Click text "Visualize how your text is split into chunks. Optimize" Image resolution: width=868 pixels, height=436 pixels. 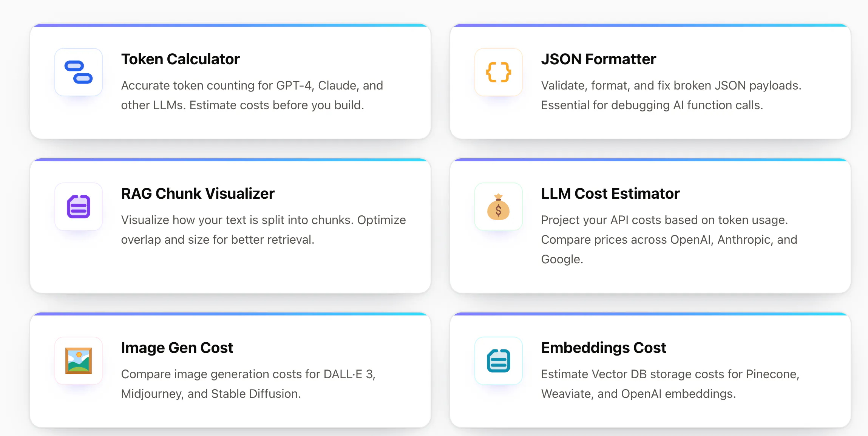pos(264,220)
